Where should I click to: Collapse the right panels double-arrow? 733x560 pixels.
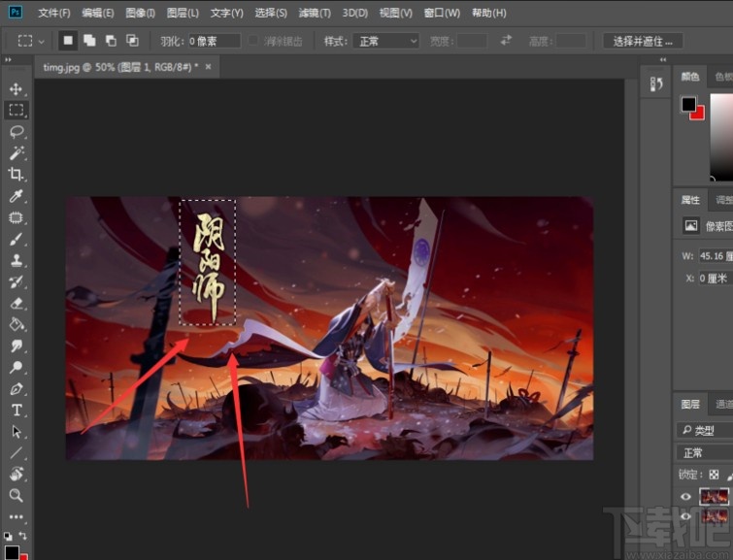tap(663, 60)
